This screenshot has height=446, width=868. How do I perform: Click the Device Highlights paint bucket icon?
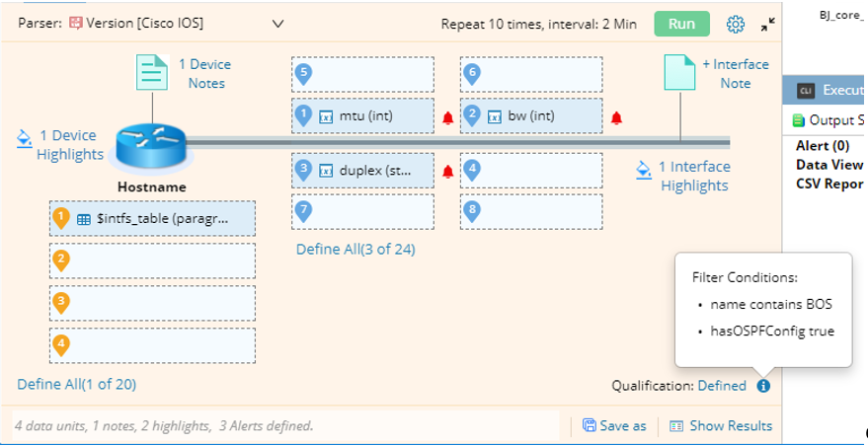point(25,137)
